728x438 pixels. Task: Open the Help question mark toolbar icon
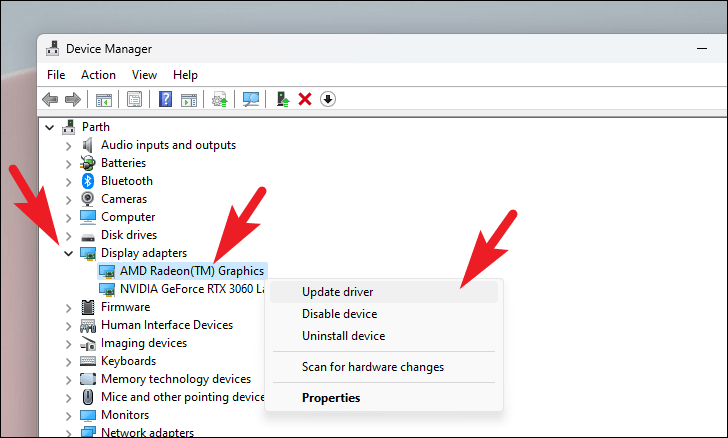165,99
